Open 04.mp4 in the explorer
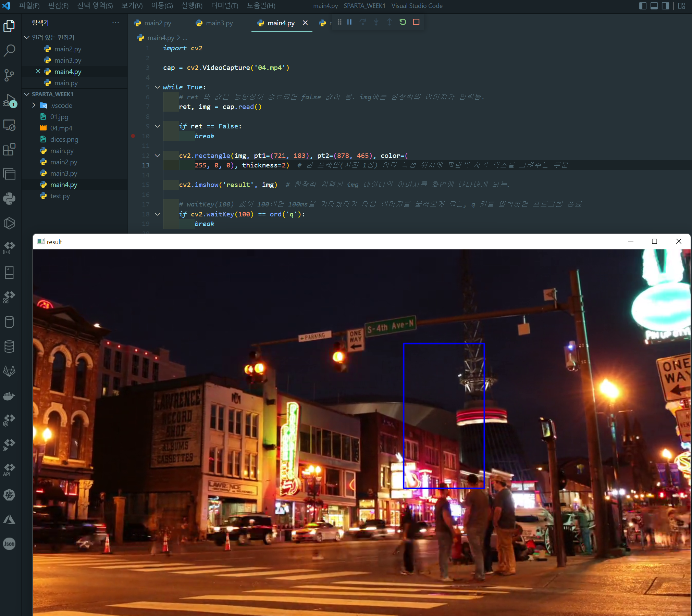The width and height of the screenshot is (692, 616). tap(61, 128)
